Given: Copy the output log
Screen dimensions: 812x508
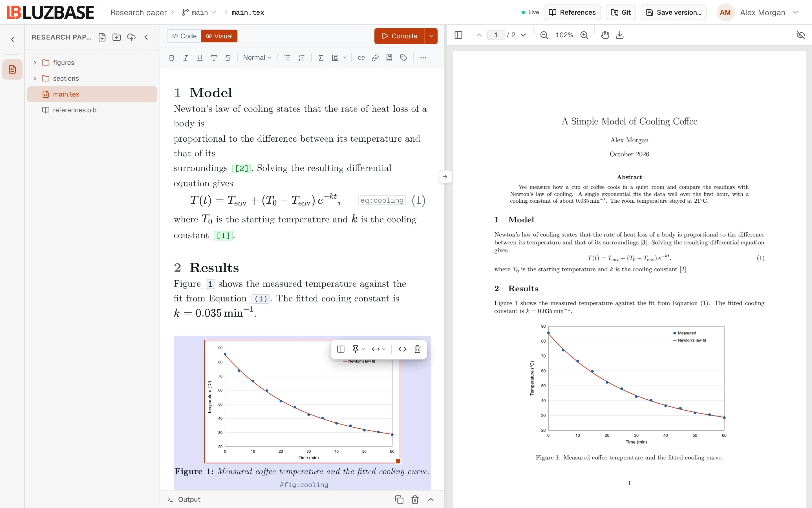Looking at the screenshot, I should click(399, 500).
